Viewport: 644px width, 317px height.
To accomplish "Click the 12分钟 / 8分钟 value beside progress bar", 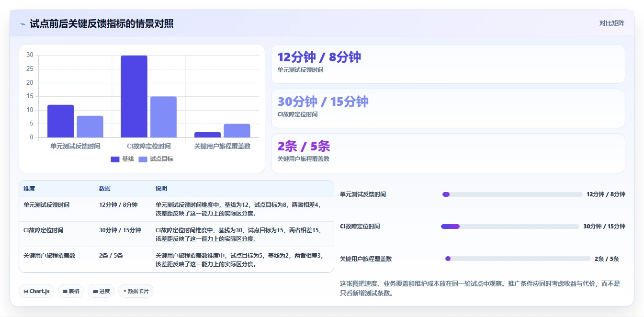I will click(606, 194).
